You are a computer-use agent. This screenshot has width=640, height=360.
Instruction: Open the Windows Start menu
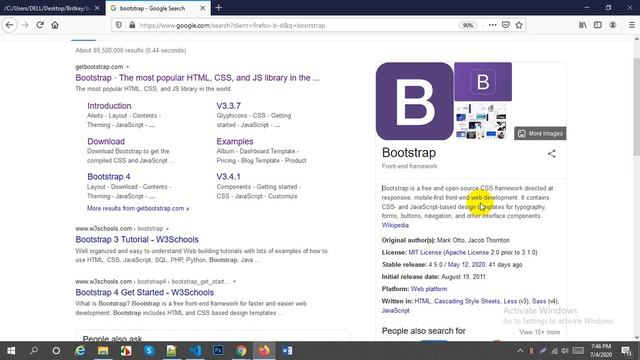click(11, 351)
